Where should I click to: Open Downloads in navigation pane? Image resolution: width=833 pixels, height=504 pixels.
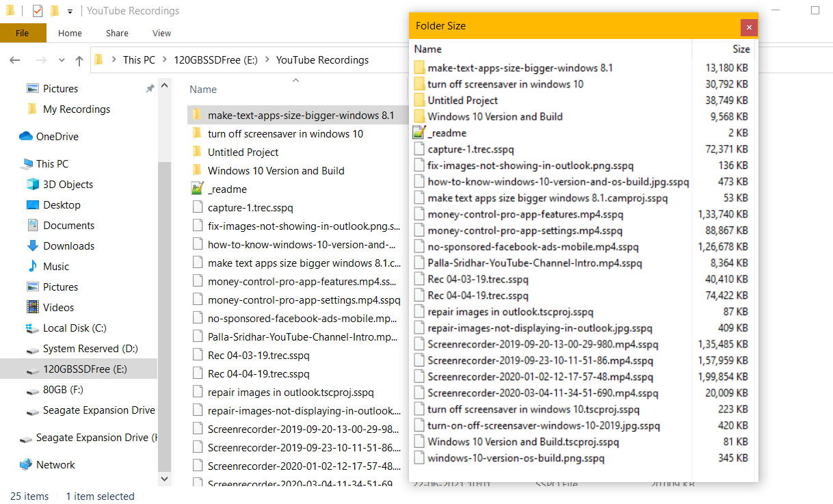coord(68,246)
